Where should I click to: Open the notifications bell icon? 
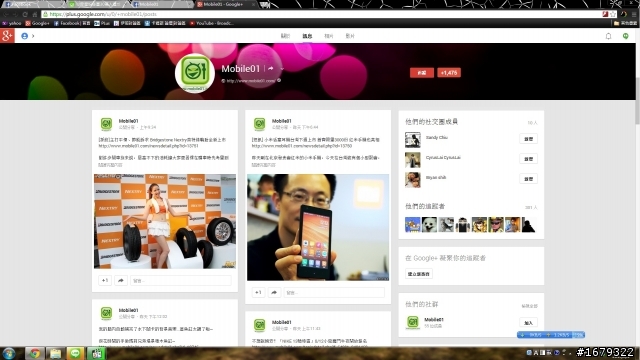(608, 36)
